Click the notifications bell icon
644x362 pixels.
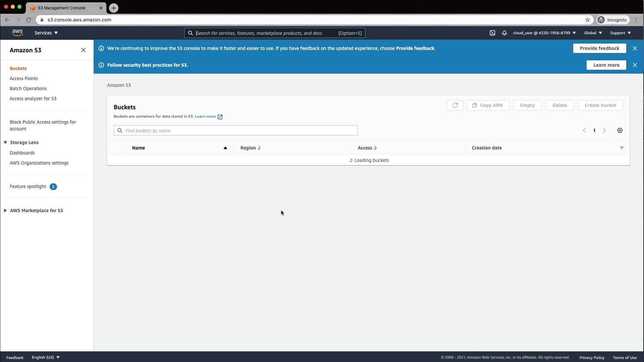[x=504, y=33]
